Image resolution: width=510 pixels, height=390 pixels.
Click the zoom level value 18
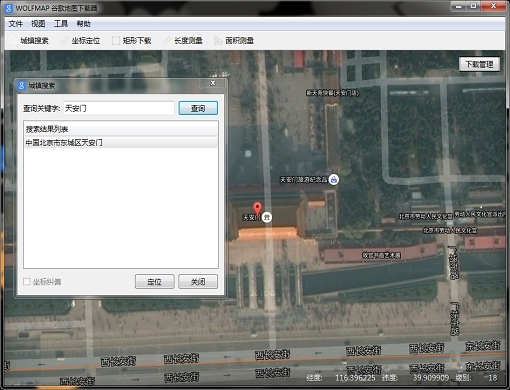click(493, 378)
